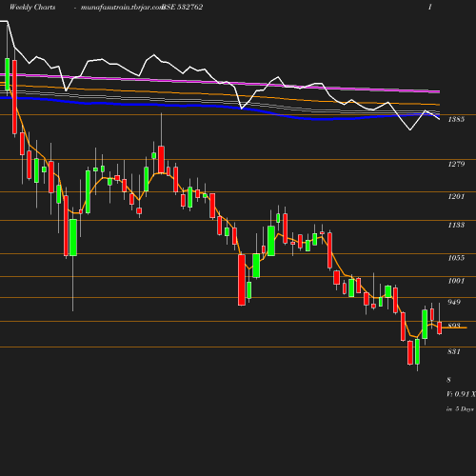Select the 1001 price level label
The width and height of the screenshot is (476, 476).
pos(456,281)
